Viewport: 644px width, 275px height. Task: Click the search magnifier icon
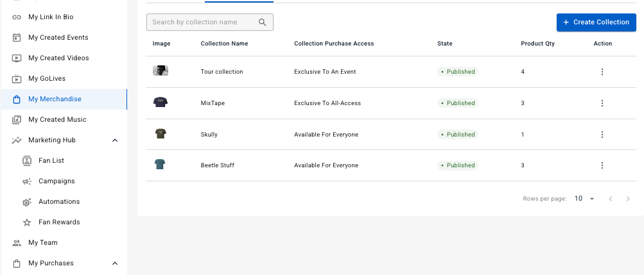(263, 22)
